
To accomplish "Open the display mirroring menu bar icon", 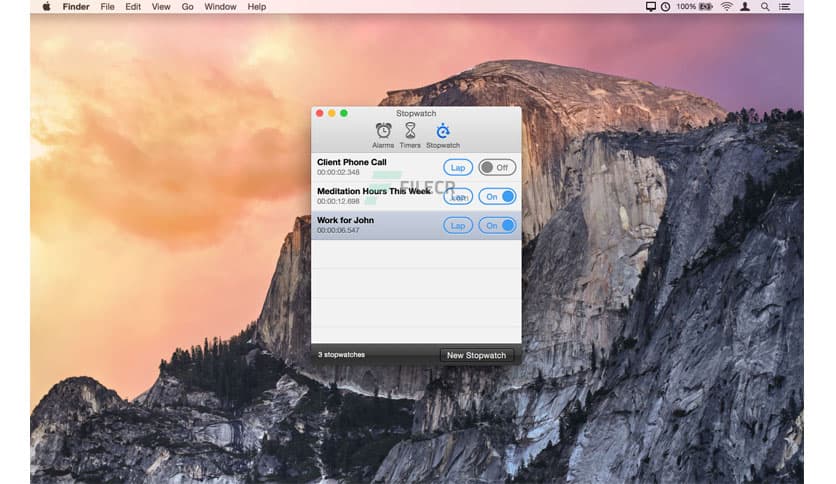I will tap(650, 6).
